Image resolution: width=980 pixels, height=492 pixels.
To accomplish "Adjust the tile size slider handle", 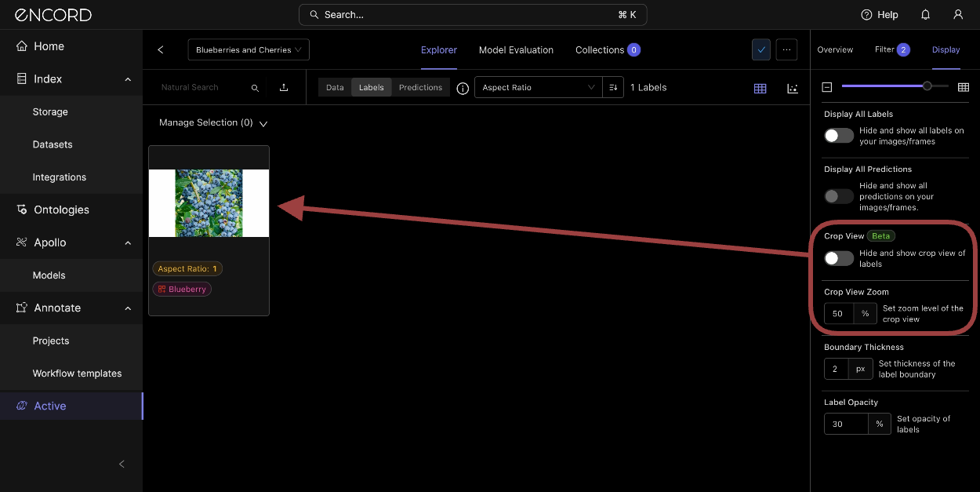I will (x=927, y=86).
